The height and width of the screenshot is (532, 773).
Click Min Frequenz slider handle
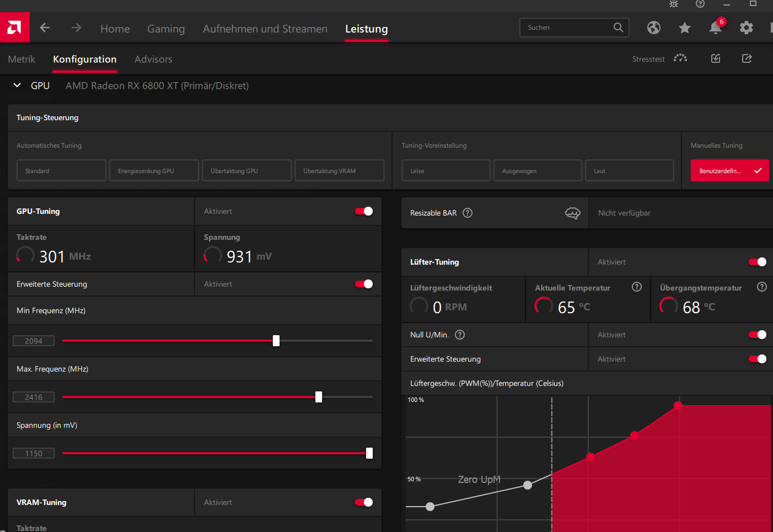(x=276, y=341)
